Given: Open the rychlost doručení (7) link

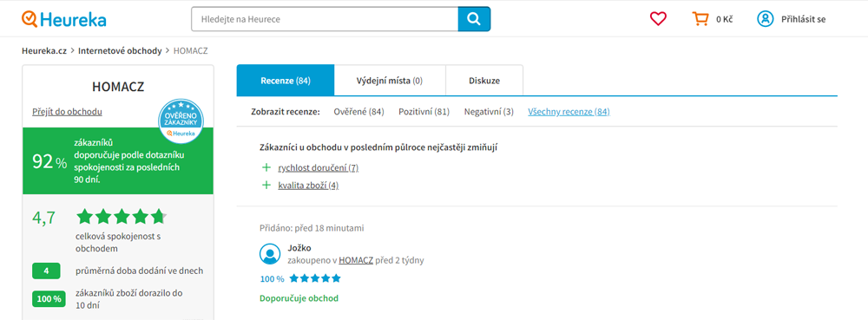Looking at the screenshot, I should (319, 167).
